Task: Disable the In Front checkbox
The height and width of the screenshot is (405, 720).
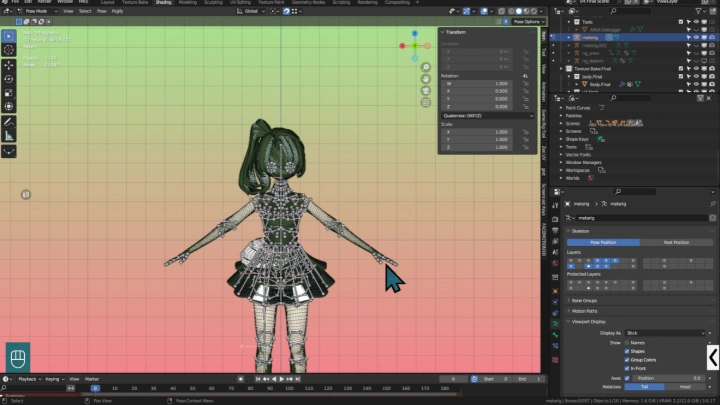Action: [626, 369]
